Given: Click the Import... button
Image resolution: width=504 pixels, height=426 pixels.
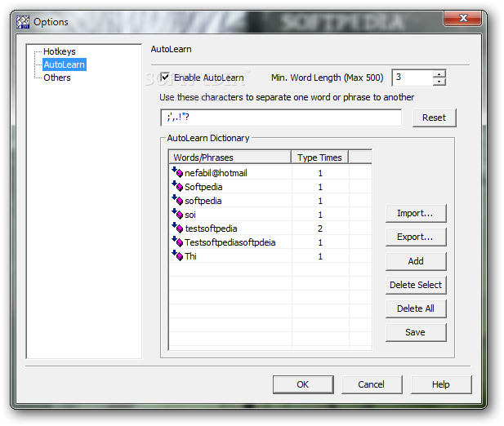Looking at the screenshot, I should tap(416, 213).
